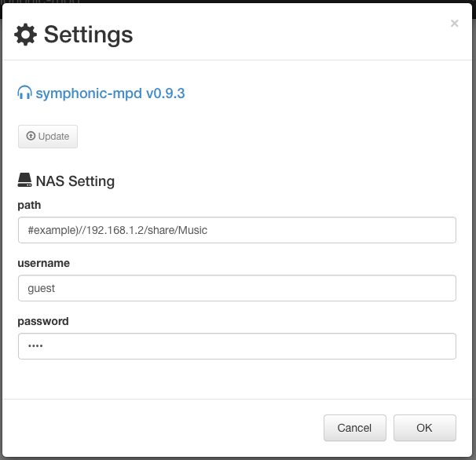Click the NAS Setting heading text
Viewport: 476px width, 460px height.
pos(75,181)
